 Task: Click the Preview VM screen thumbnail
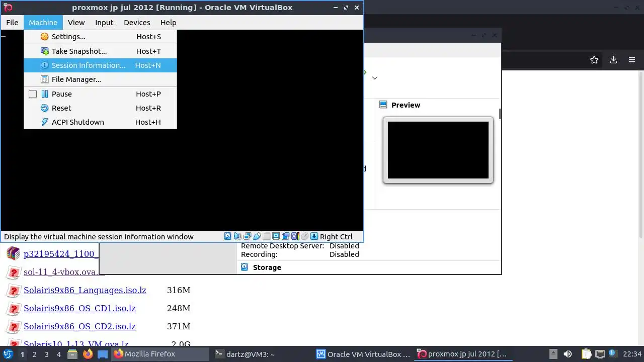point(438,150)
